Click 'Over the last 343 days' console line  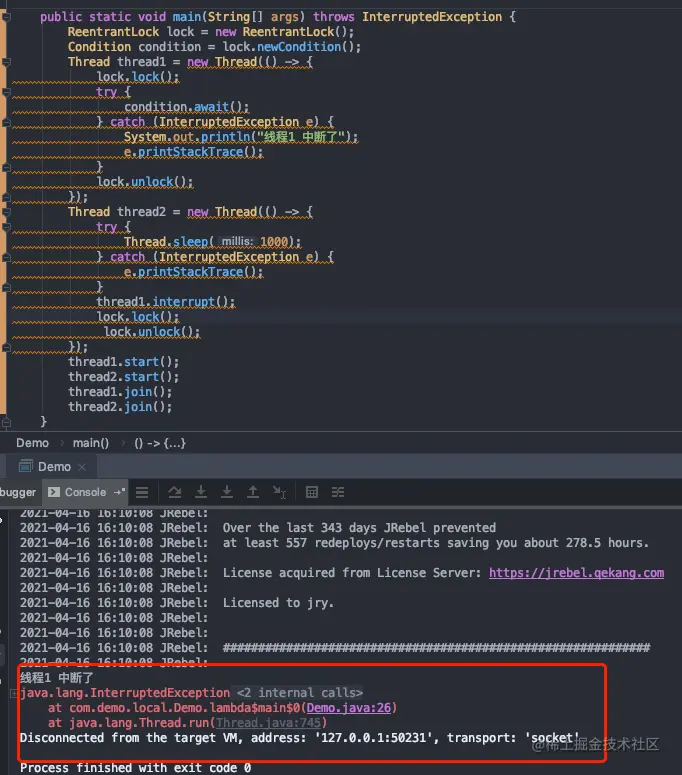(359, 528)
